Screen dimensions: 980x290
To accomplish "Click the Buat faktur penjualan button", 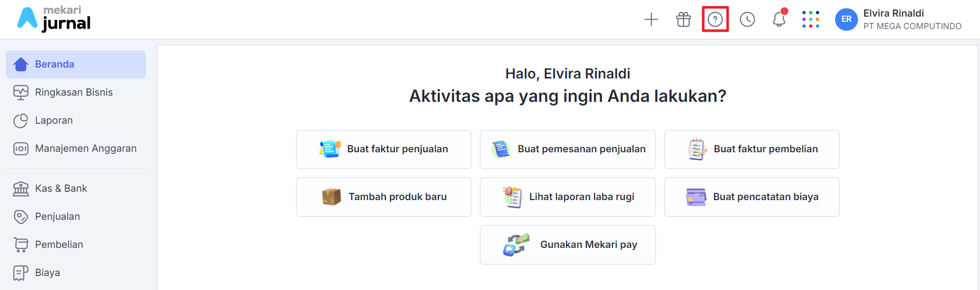I will click(x=384, y=149).
